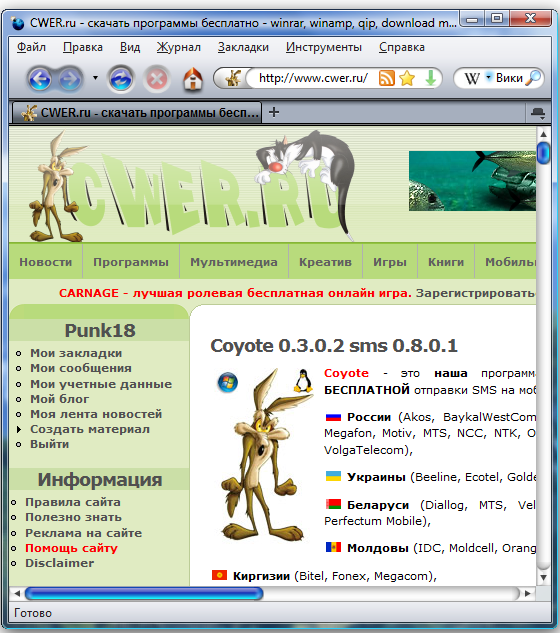Open Мой блог link
Viewport: 560px width, 633px height.
59,399
